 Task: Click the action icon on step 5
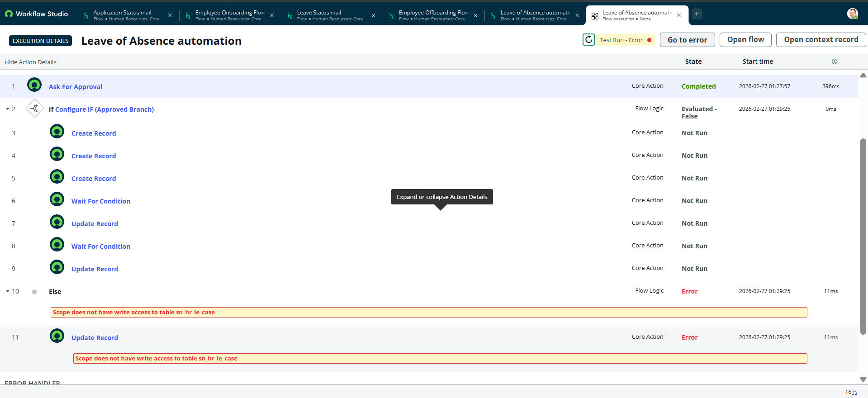coord(57,176)
